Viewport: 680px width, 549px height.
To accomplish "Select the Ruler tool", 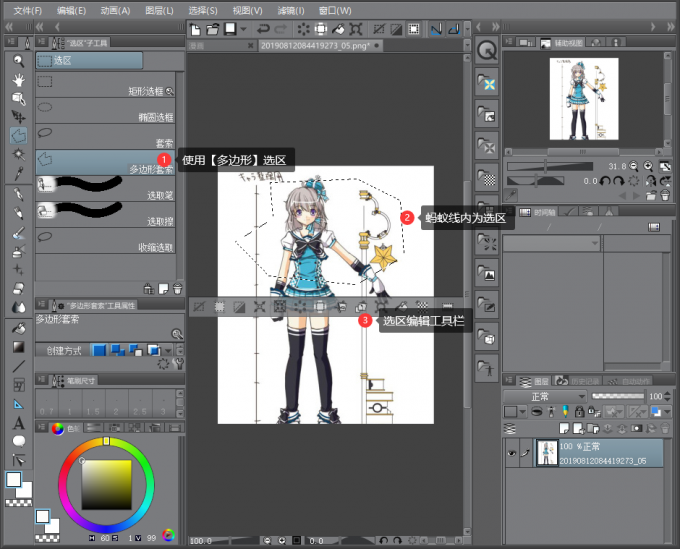I will (x=18, y=404).
